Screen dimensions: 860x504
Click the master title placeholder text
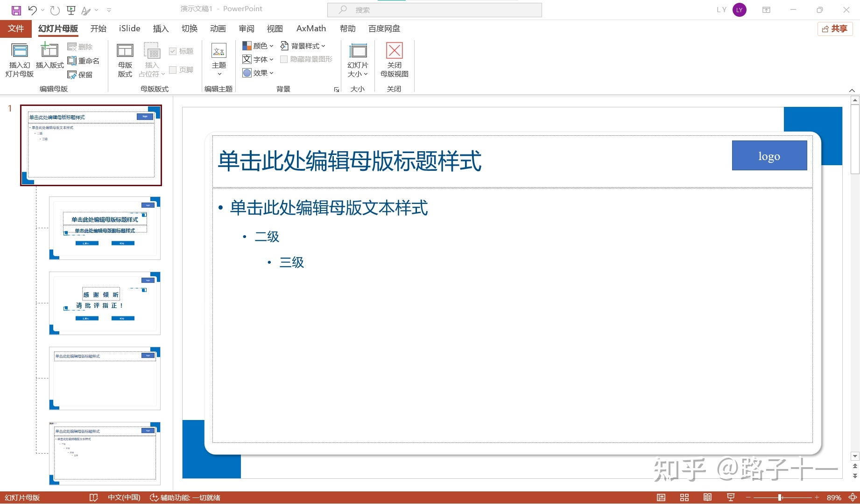[x=350, y=161]
